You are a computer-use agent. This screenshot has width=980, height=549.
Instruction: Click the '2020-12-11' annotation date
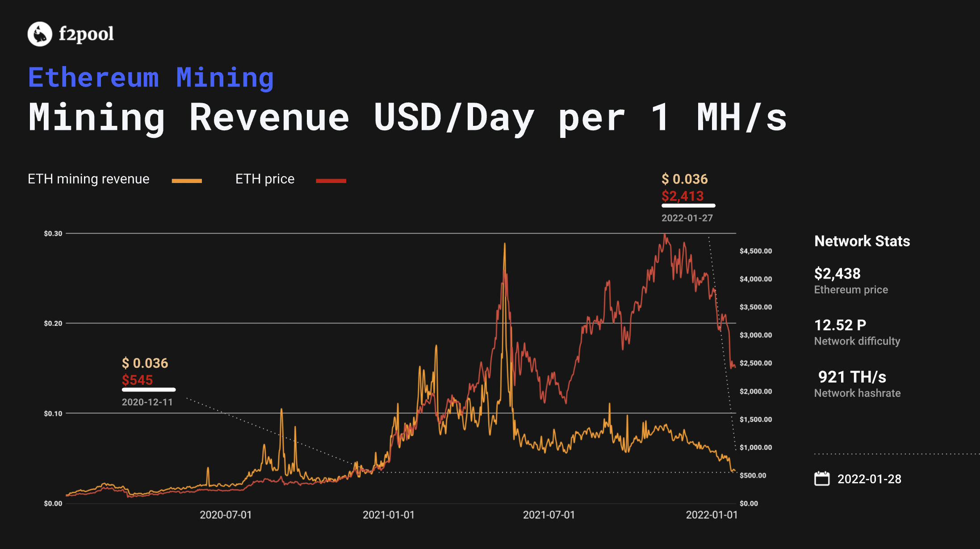click(x=147, y=402)
